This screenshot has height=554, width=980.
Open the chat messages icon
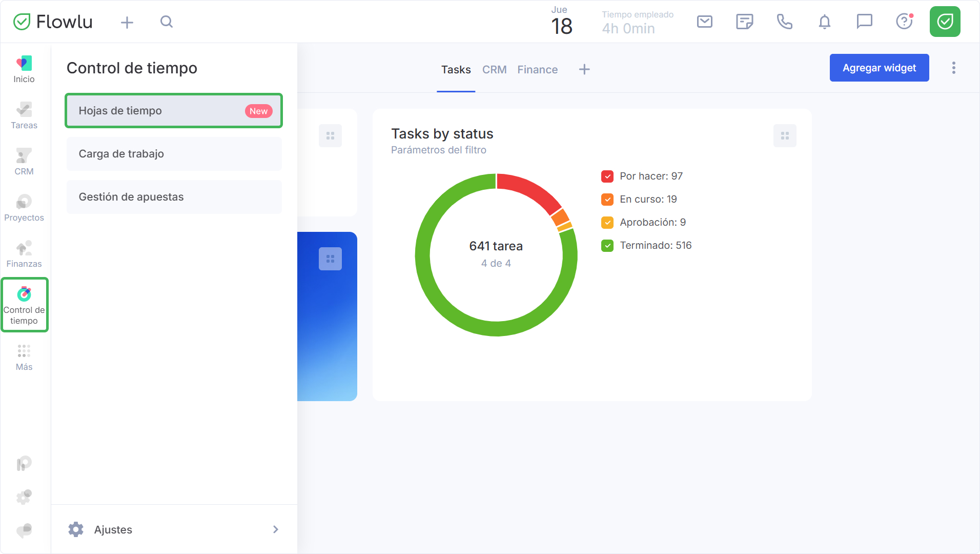point(864,22)
